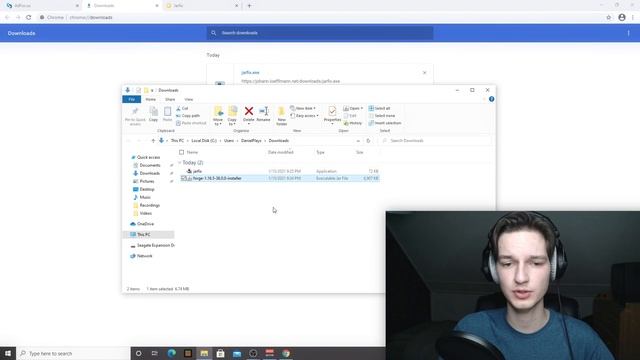Collapse the Today (2) group
640x360 pixels.
(180, 162)
